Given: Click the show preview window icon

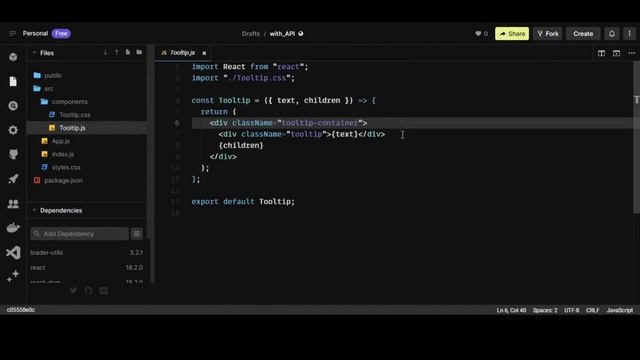Looking at the screenshot, I should coord(616,53).
